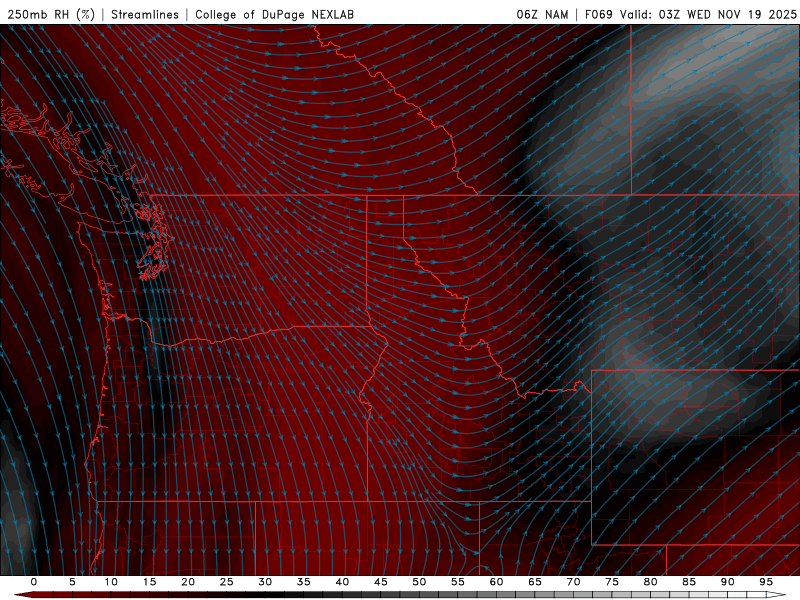
Task: Select the colorbar label "80"
Action: pos(651,582)
